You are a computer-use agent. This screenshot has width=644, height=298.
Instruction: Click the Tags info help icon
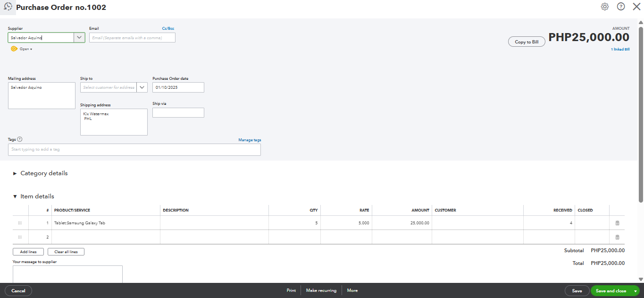pos(20,139)
